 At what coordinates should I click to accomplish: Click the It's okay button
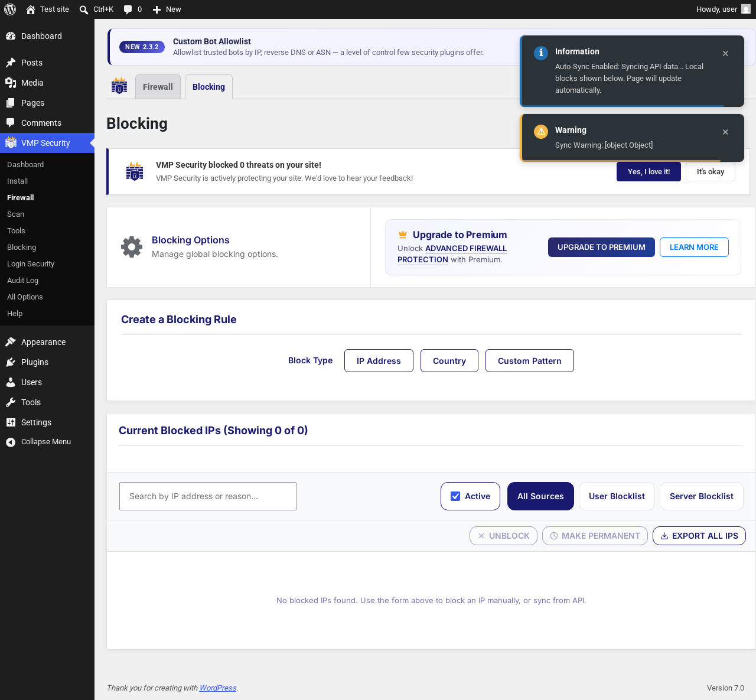(x=711, y=172)
